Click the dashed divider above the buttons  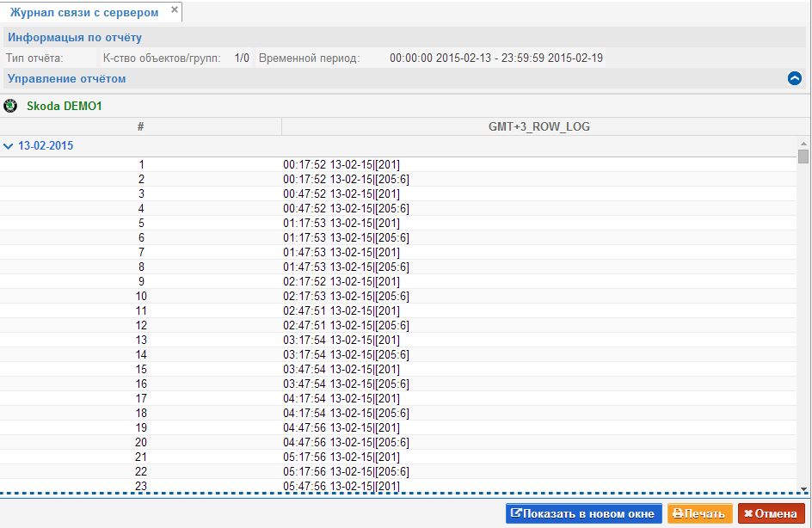[x=404, y=494]
